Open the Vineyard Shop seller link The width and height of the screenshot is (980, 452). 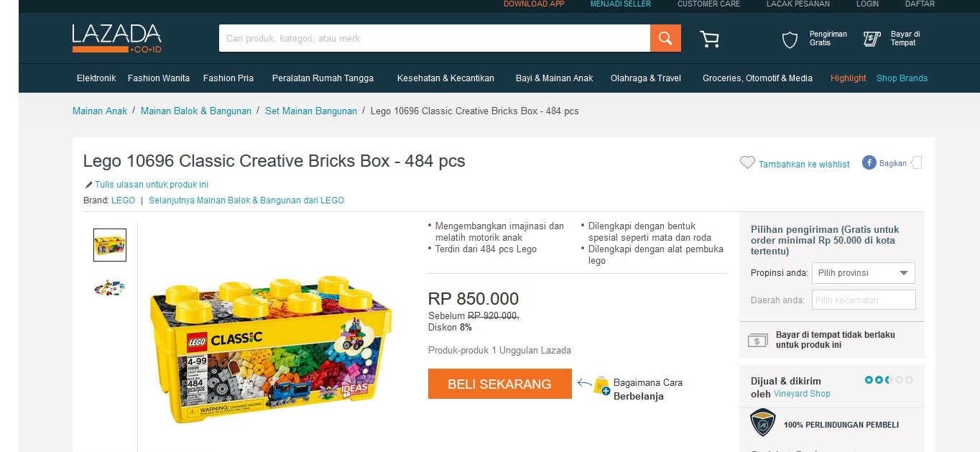tap(802, 394)
